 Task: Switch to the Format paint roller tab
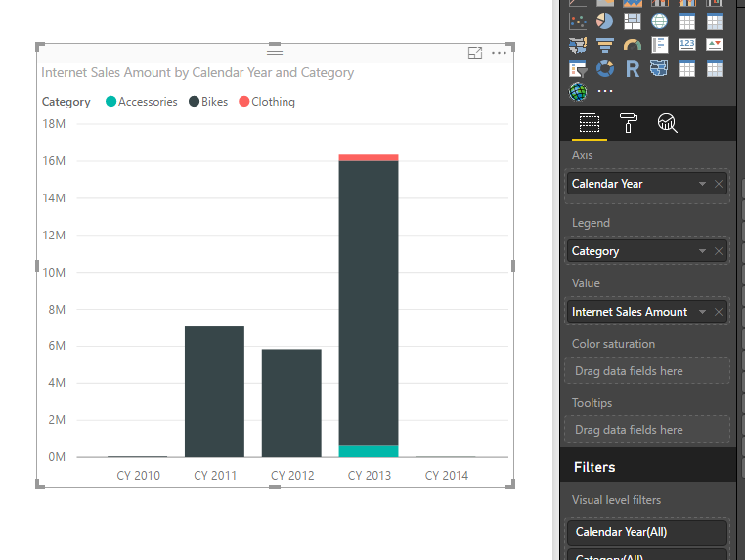click(628, 123)
